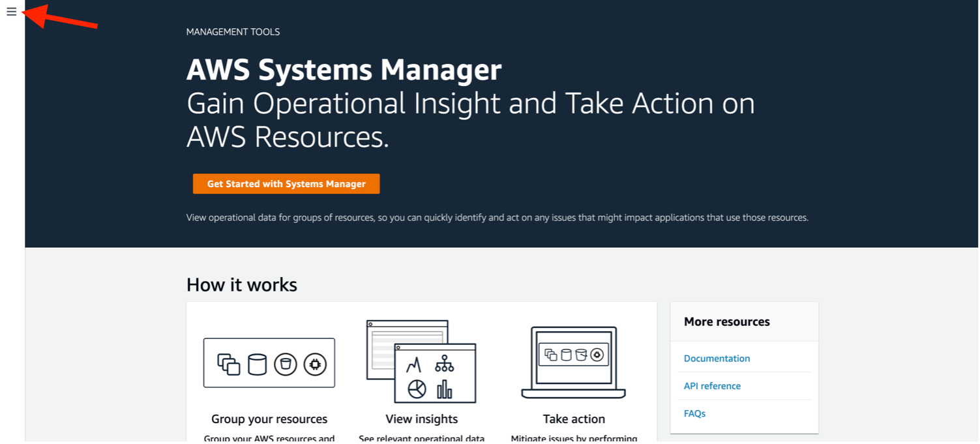Click the database cylinder icon in resource group box
The height and width of the screenshot is (444, 980).
coord(258,364)
